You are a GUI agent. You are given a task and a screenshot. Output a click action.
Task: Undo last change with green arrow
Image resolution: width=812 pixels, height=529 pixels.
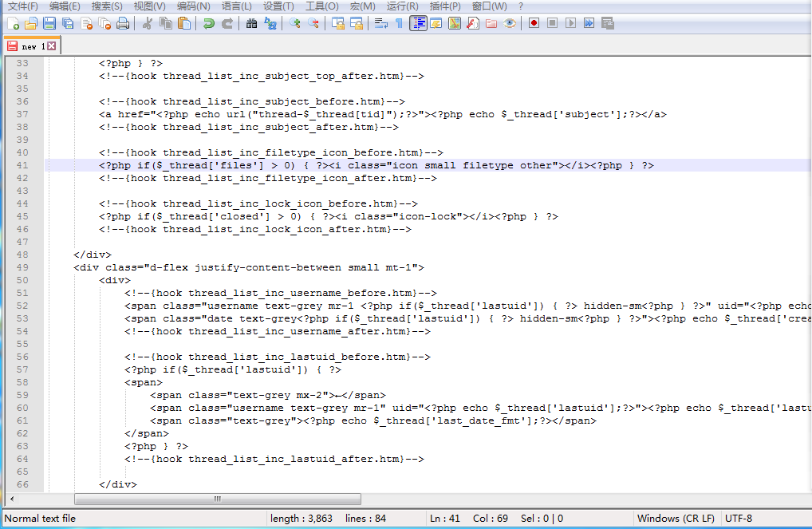[209, 23]
